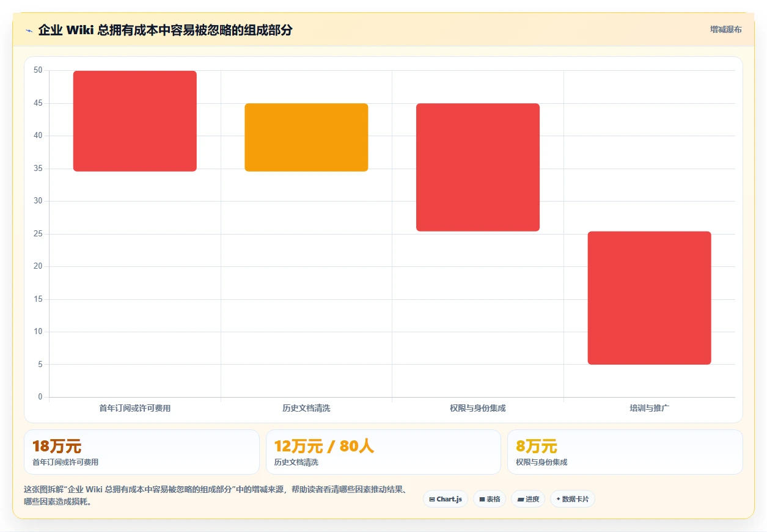This screenshot has height=532, width=767.
Task: Click the y-axis value 10
Action: (x=38, y=332)
